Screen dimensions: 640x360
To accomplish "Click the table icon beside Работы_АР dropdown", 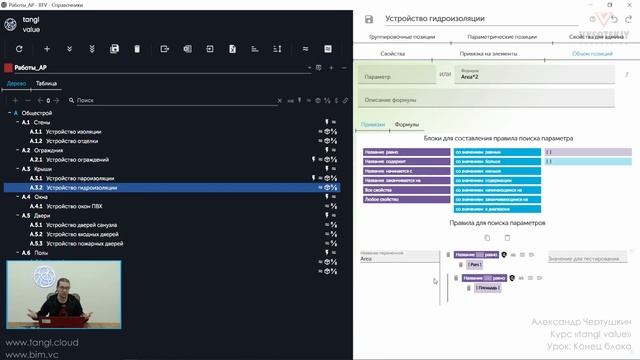I will click(x=319, y=68).
